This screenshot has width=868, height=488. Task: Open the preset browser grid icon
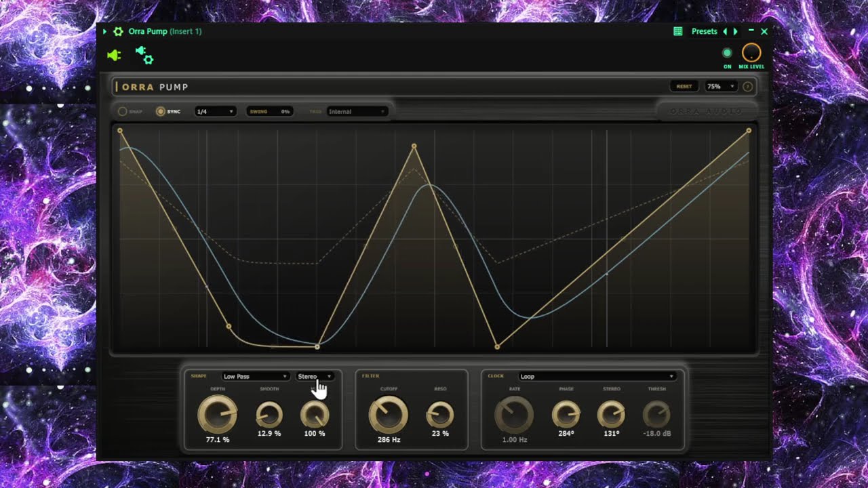[x=677, y=32]
